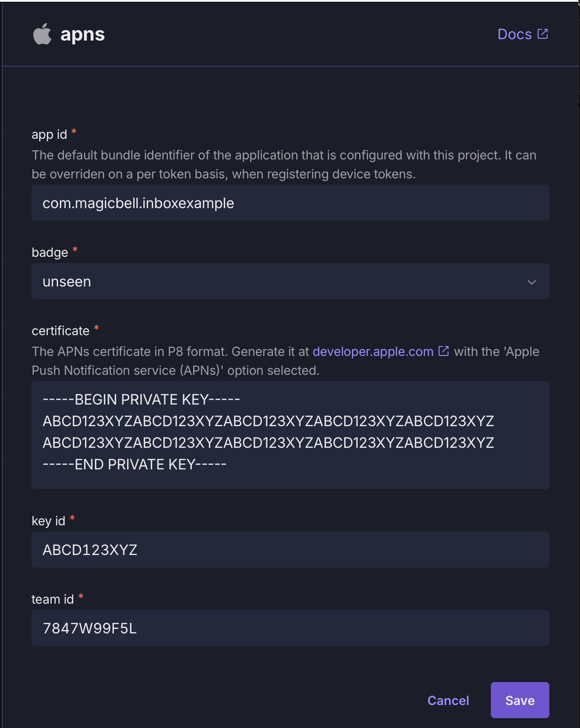Click the 'app id' field label

[x=49, y=134]
